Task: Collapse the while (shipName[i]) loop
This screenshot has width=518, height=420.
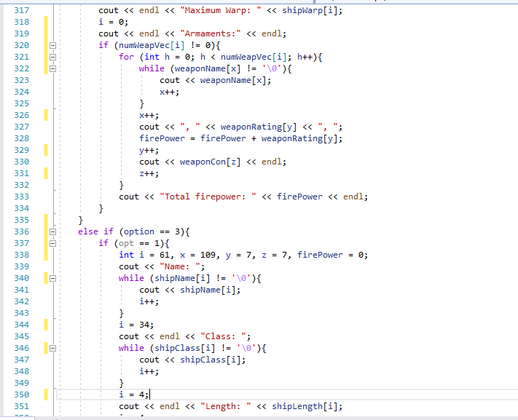Action: pos(52,278)
